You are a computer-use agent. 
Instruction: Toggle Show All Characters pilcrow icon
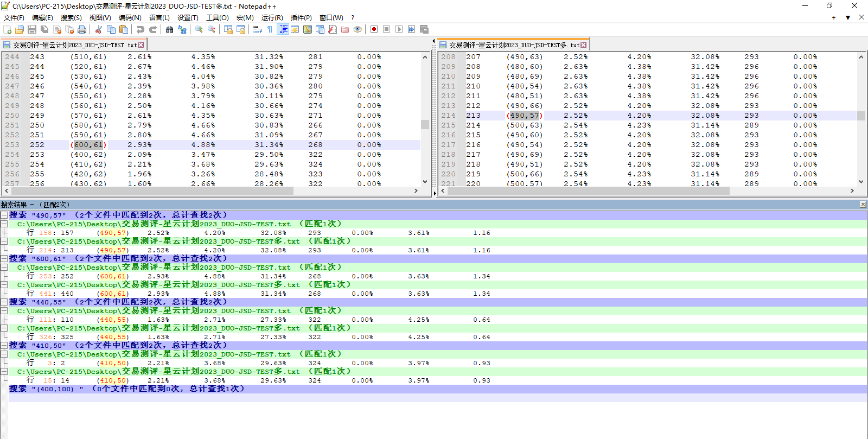coord(270,29)
